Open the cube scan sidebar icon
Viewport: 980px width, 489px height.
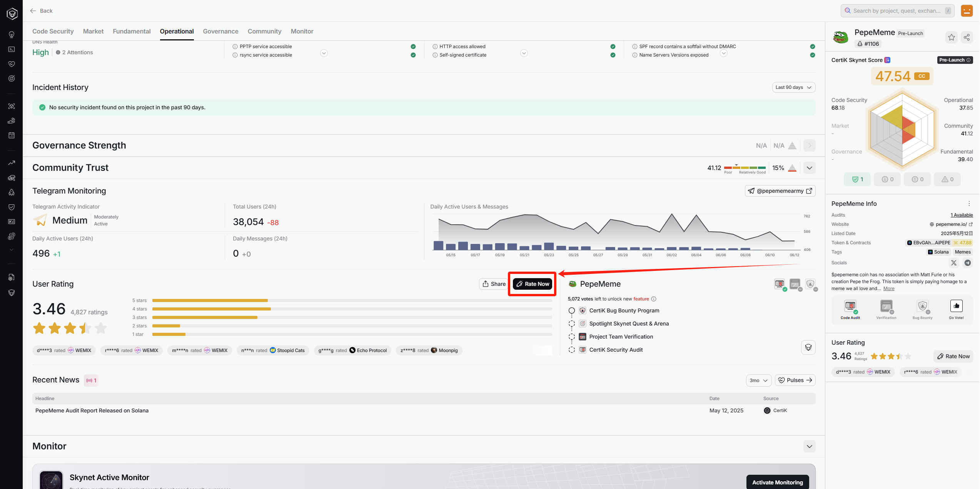[12, 106]
